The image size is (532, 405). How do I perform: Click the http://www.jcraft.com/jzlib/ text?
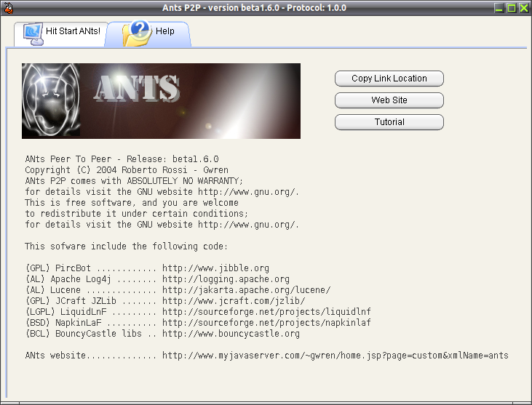point(234,300)
